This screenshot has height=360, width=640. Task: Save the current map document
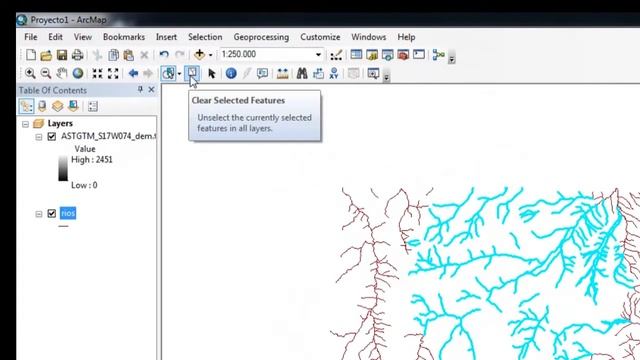(x=62, y=55)
